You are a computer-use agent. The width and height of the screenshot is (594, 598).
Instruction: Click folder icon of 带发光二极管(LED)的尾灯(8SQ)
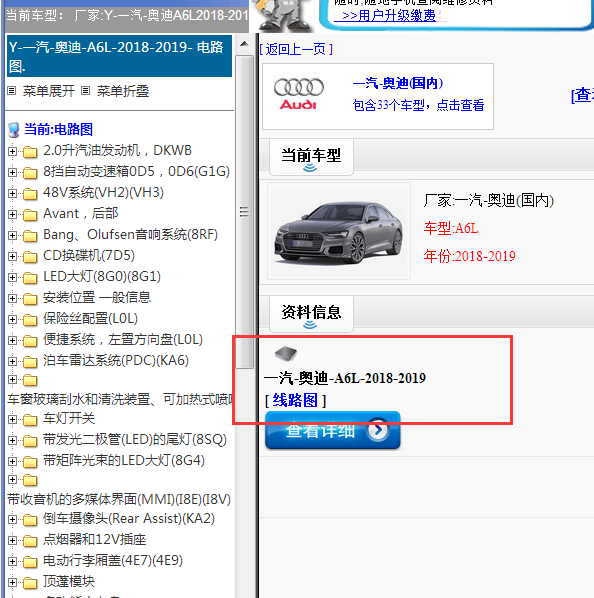coord(30,441)
